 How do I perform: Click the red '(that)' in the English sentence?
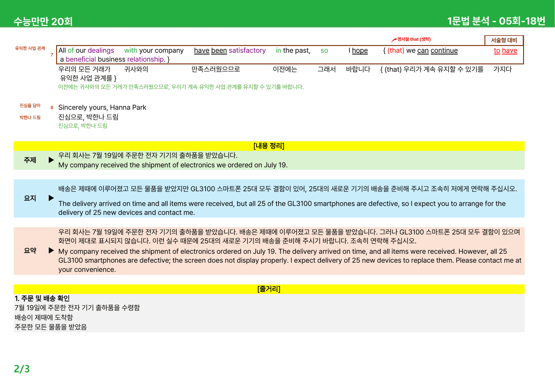pos(396,51)
